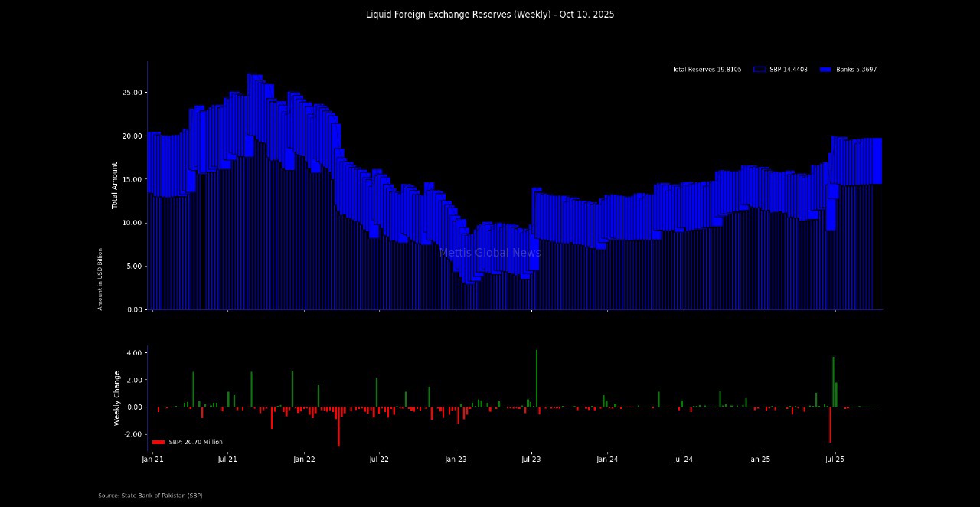Click the Total Amount y-axis title
The height and width of the screenshot is (507, 980).
115,185
